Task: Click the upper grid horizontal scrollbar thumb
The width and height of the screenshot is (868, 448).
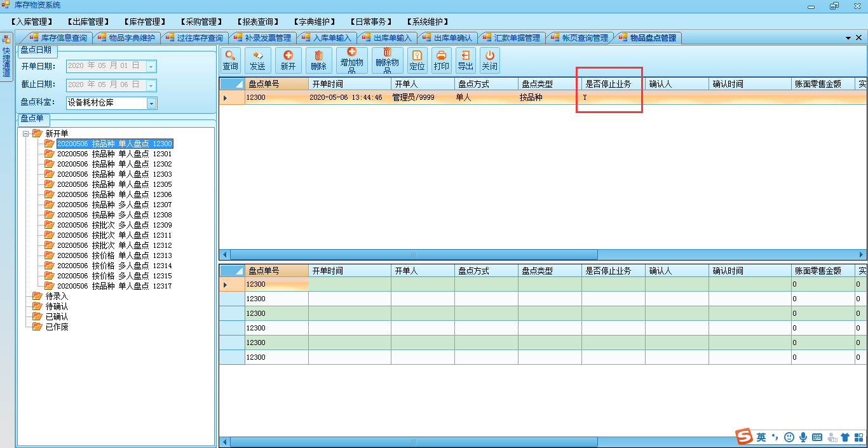Action: point(414,254)
